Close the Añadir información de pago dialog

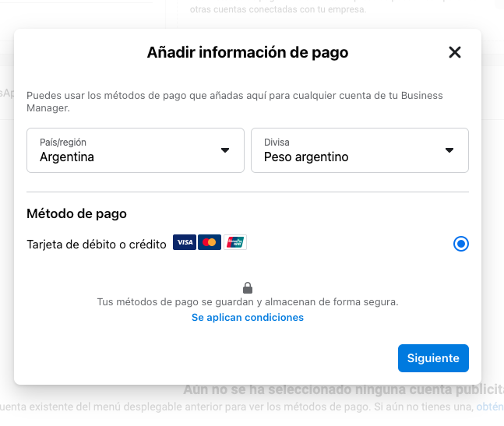click(455, 52)
